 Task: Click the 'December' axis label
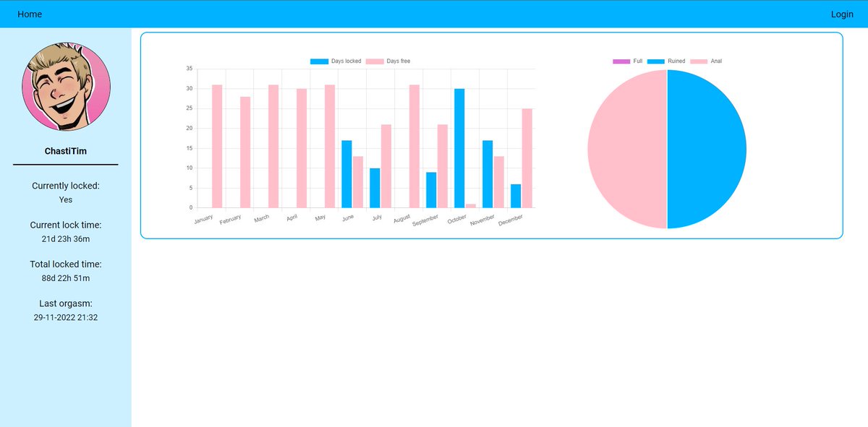(511, 219)
